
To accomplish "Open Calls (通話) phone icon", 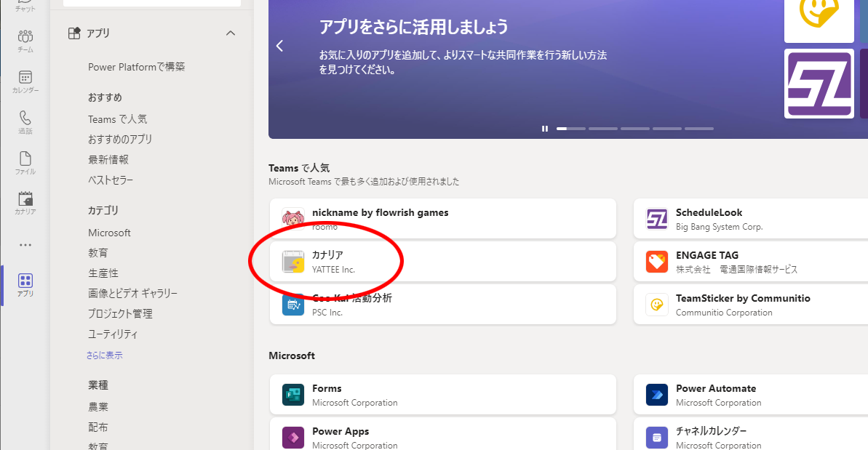I will [x=25, y=122].
